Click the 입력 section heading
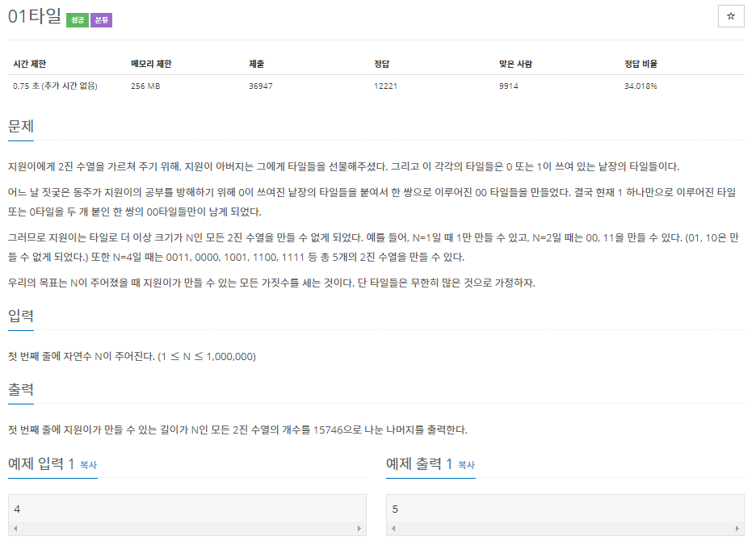 coord(21,317)
